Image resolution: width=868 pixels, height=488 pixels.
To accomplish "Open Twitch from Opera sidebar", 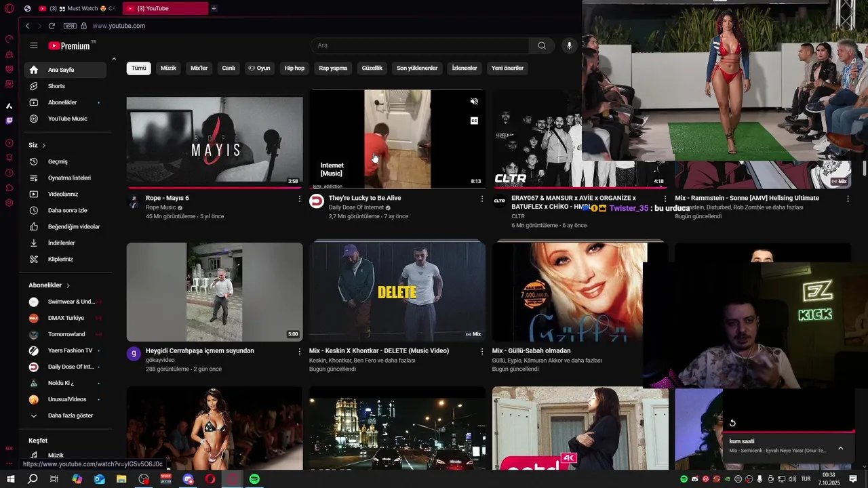I will (x=9, y=121).
